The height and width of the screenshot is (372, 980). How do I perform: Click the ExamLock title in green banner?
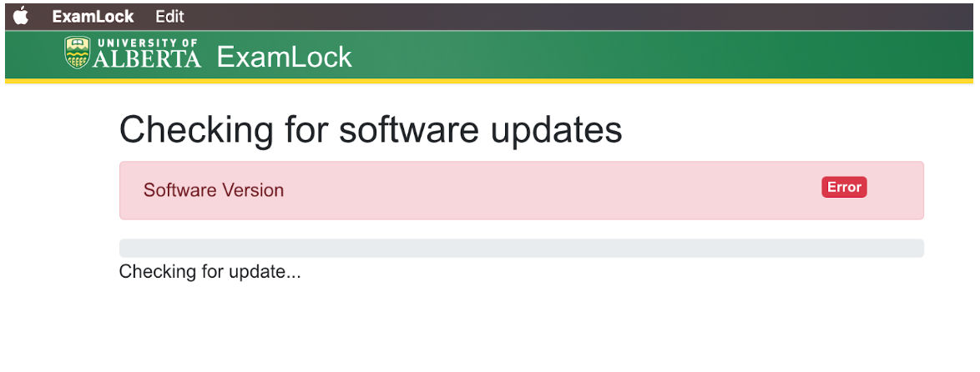pyautogui.click(x=285, y=56)
